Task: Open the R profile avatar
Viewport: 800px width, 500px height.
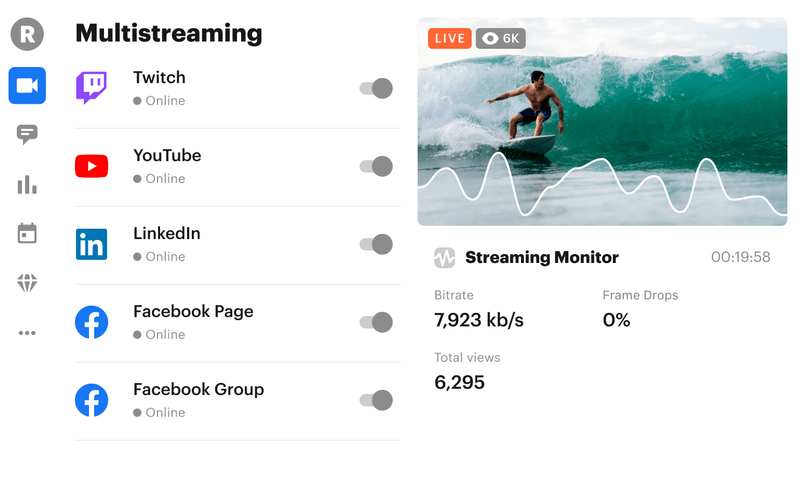Action: coord(27,34)
